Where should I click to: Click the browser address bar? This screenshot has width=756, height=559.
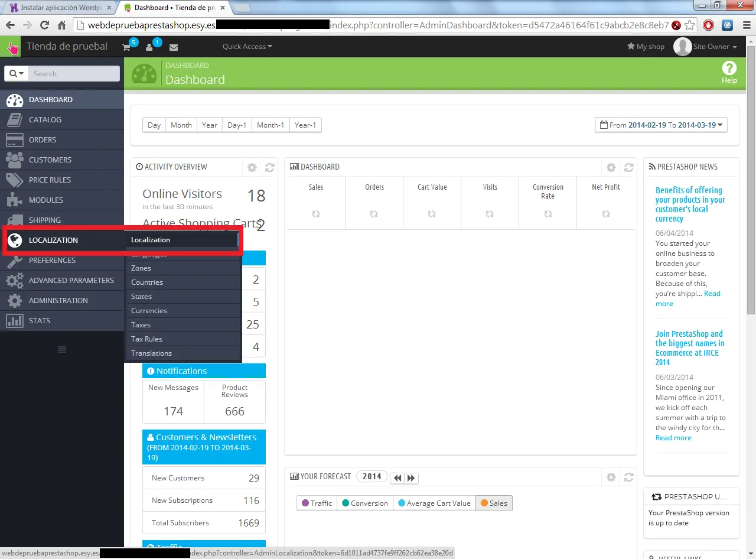(x=378, y=25)
